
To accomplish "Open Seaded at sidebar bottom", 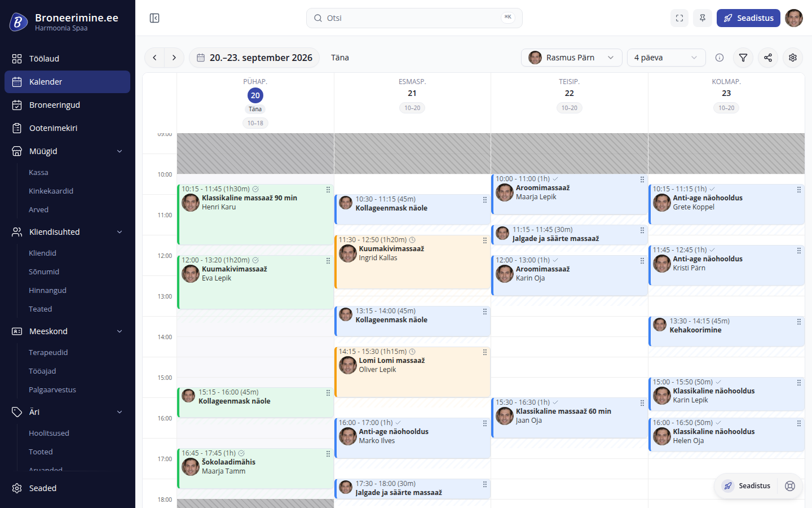I will (x=67, y=488).
